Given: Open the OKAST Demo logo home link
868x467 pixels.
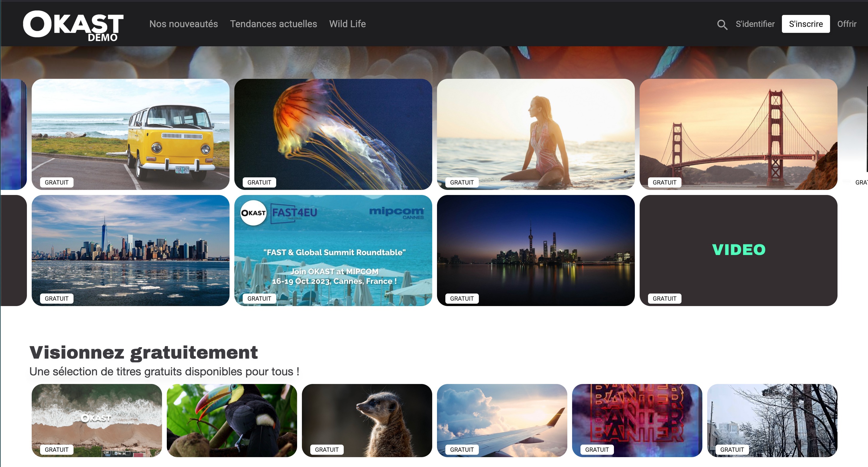Looking at the screenshot, I should pyautogui.click(x=73, y=26).
